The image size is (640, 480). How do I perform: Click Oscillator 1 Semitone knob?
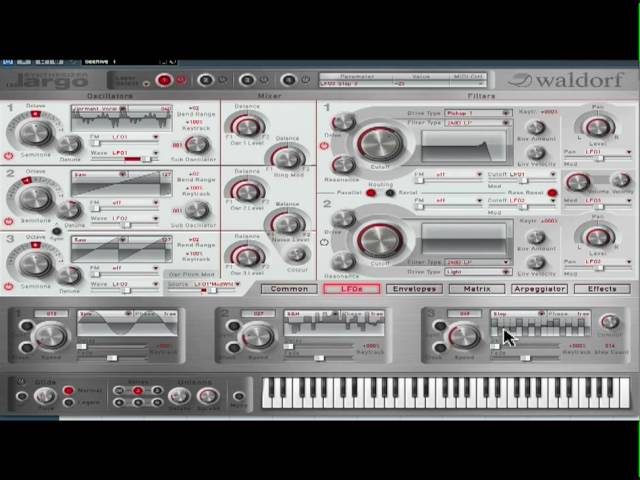pyautogui.click(x=36, y=133)
